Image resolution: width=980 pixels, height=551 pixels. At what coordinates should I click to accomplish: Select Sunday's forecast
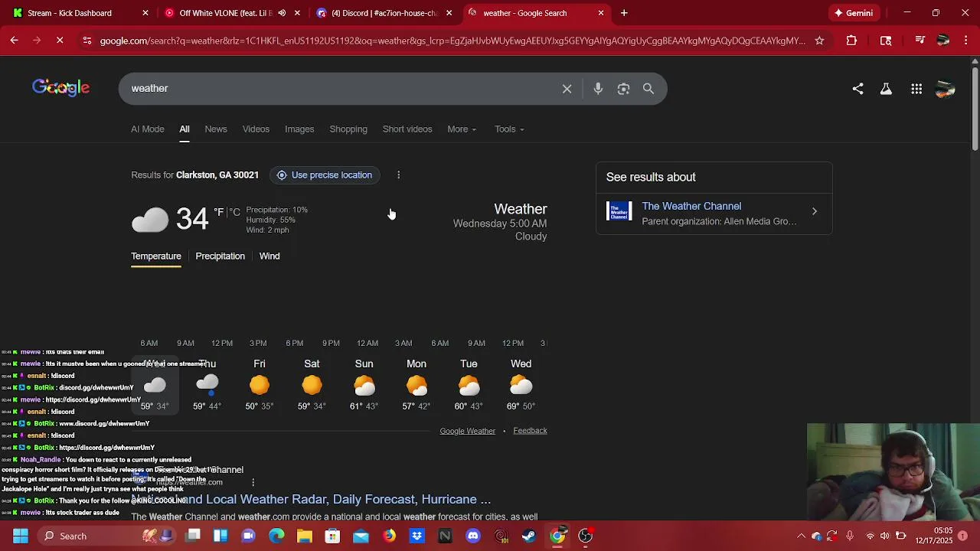tap(364, 385)
